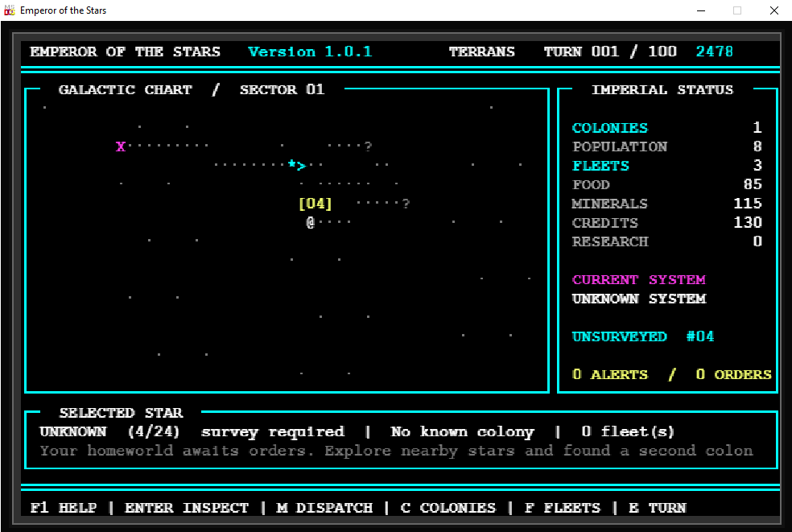The image size is (792, 532).
Task: Click GALACTIC CHART panel title
Action: (126, 89)
